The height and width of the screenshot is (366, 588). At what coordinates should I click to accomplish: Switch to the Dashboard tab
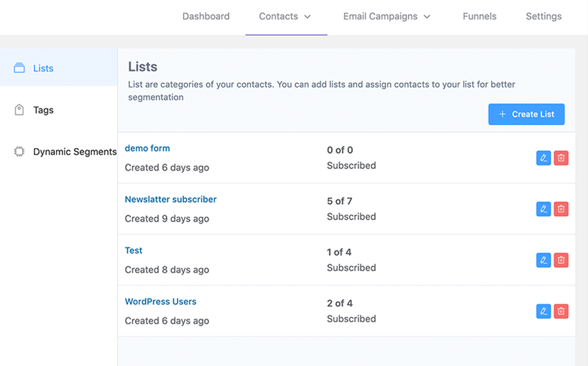coord(206,16)
